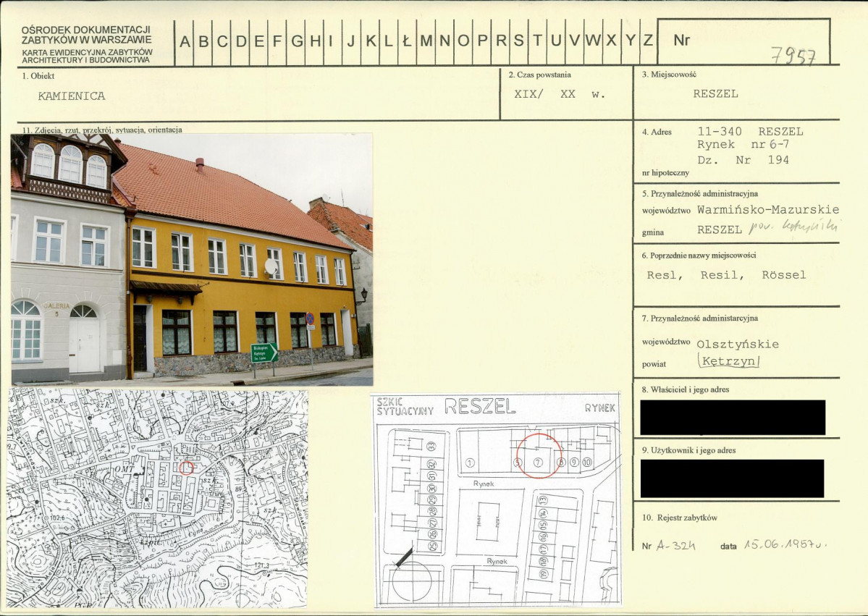Click the 'GALERIA' sign on the grey building
Image resolution: width=868 pixels, height=616 pixels.
56,305
